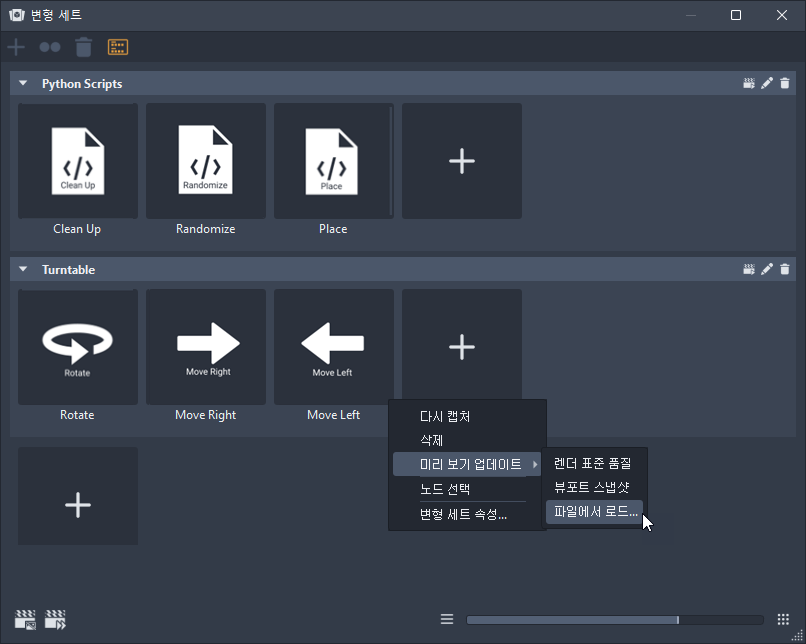This screenshot has width=806, height=644.
Task: Click the Place label under its thumbnail
Action: tap(333, 229)
